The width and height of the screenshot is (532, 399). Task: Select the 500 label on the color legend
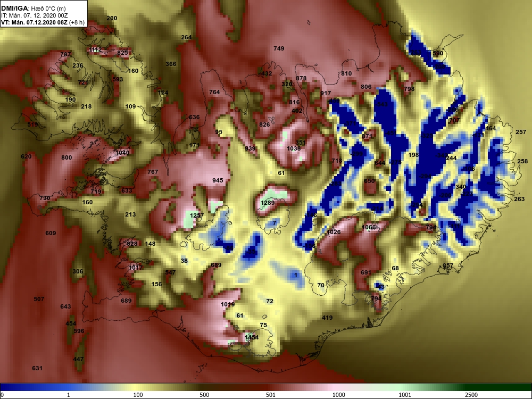click(x=204, y=395)
